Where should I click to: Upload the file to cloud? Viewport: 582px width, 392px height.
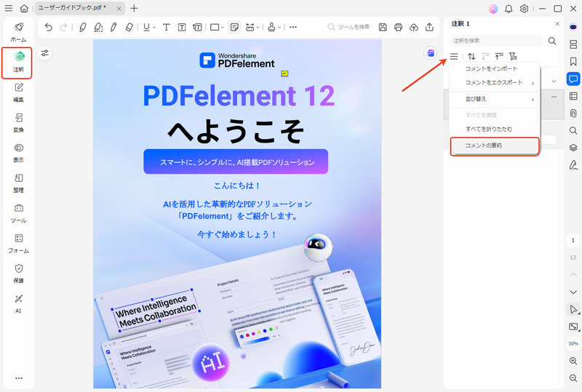click(414, 27)
